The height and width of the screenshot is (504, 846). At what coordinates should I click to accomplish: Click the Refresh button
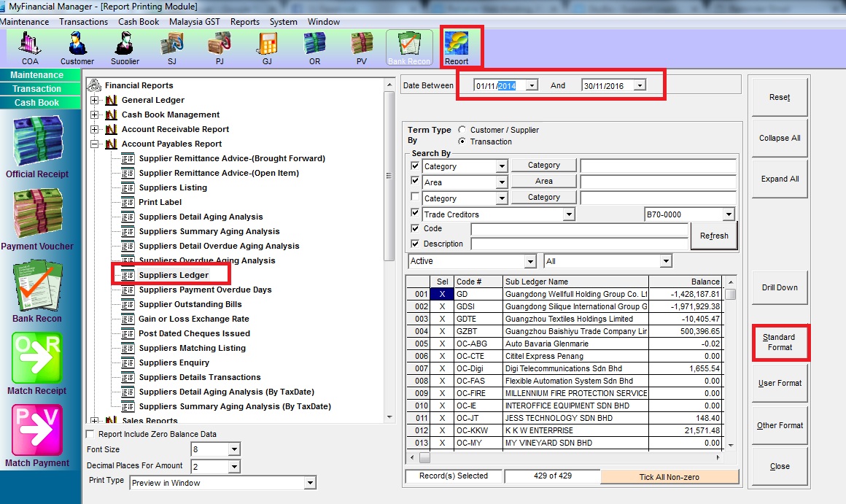[714, 236]
